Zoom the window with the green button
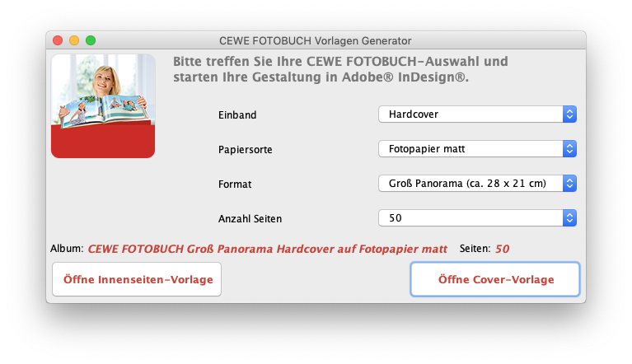The height and width of the screenshot is (364, 632). coord(91,40)
